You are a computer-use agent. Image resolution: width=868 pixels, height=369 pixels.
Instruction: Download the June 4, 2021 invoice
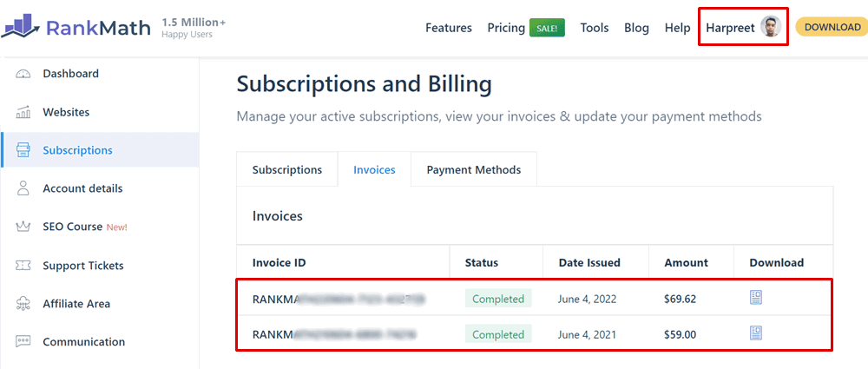coord(756,333)
